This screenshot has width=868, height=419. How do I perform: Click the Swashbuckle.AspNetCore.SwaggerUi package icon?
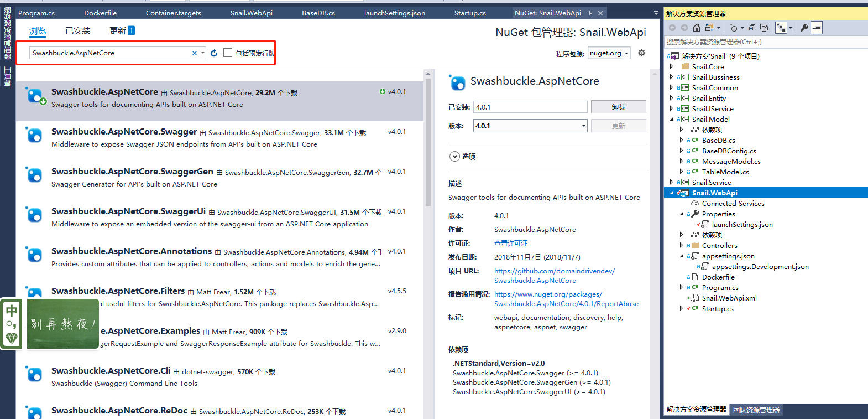pyautogui.click(x=34, y=215)
